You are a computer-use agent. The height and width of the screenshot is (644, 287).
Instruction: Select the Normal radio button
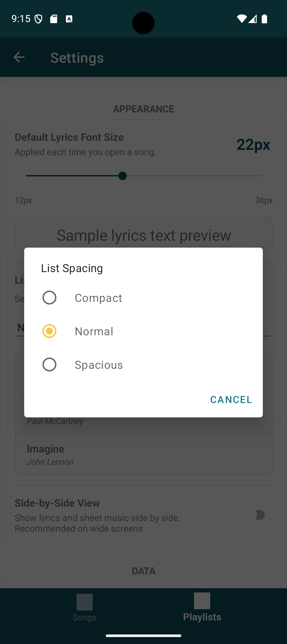(x=49, y=331)
